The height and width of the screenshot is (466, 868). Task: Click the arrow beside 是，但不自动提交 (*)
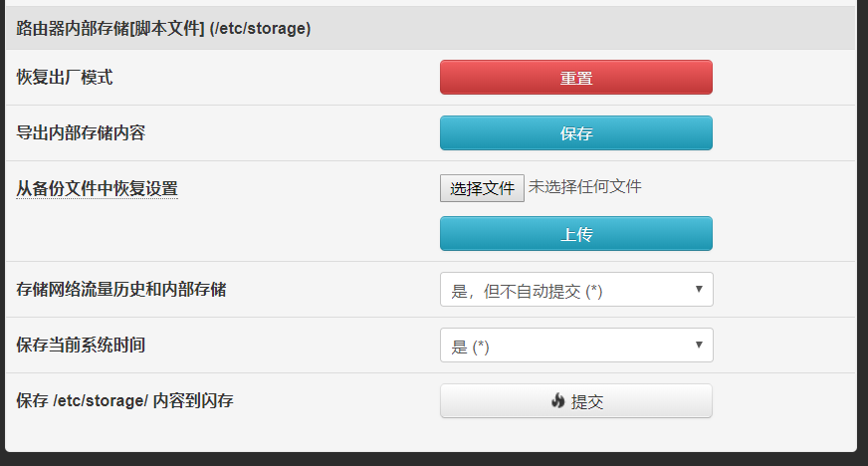click(699, 289)
